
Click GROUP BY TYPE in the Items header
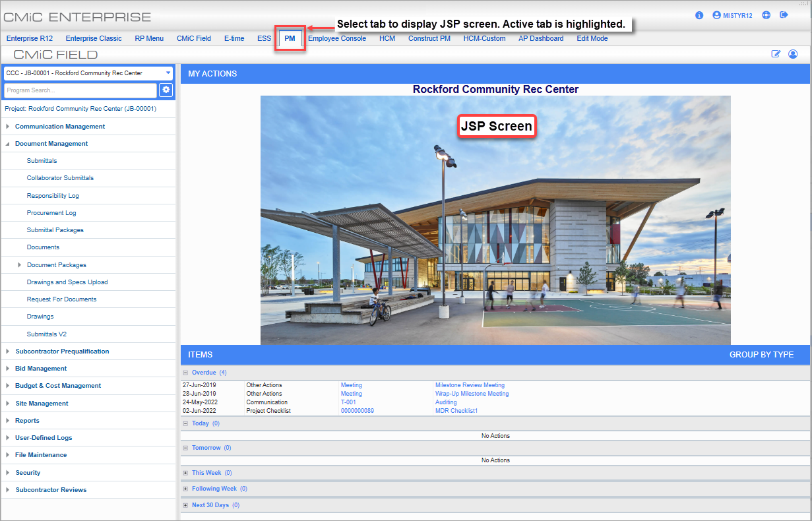(762, 354)
